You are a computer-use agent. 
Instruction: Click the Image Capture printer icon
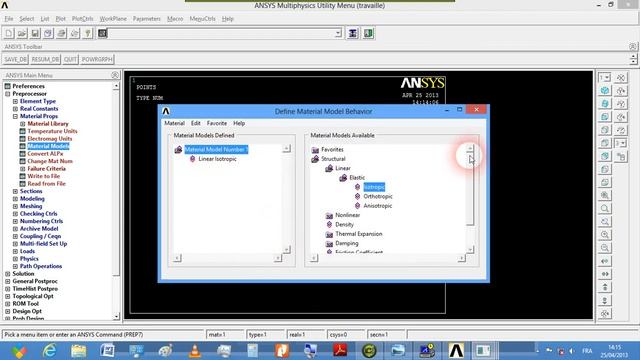click(61, 33)
